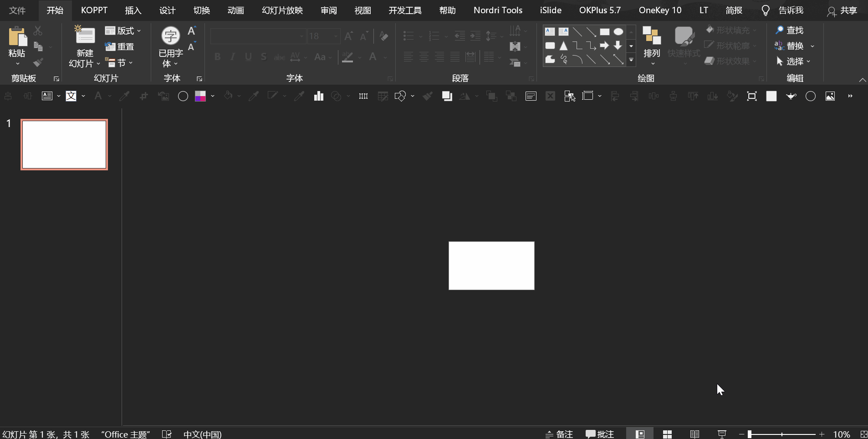Click the Reset (重置) button
Screen dimensions: 868x439
120,46
